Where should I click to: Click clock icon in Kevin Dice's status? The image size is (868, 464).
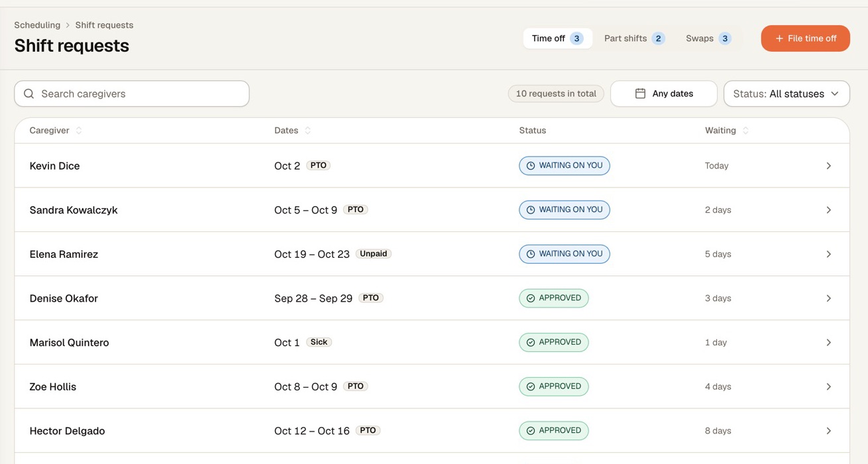[531, 166]
